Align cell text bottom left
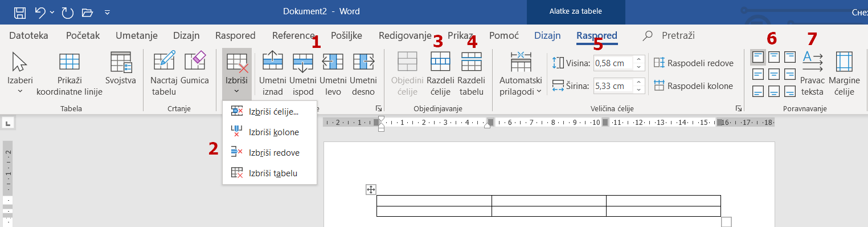The width and height of the screenshot is (868, 227). [758, 91]
